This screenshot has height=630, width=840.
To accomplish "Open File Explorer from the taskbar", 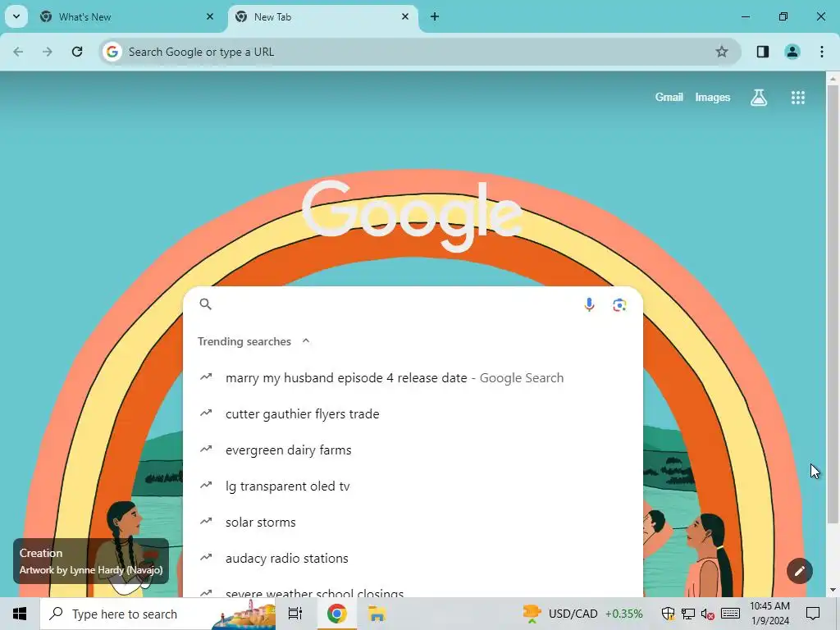I will (377, 614).
